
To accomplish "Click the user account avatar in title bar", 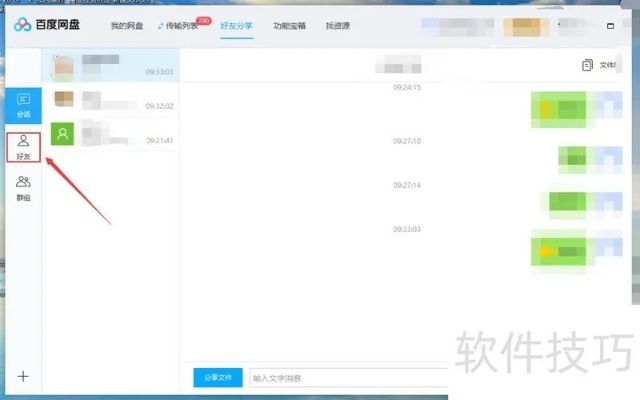I will click(525, 27).
